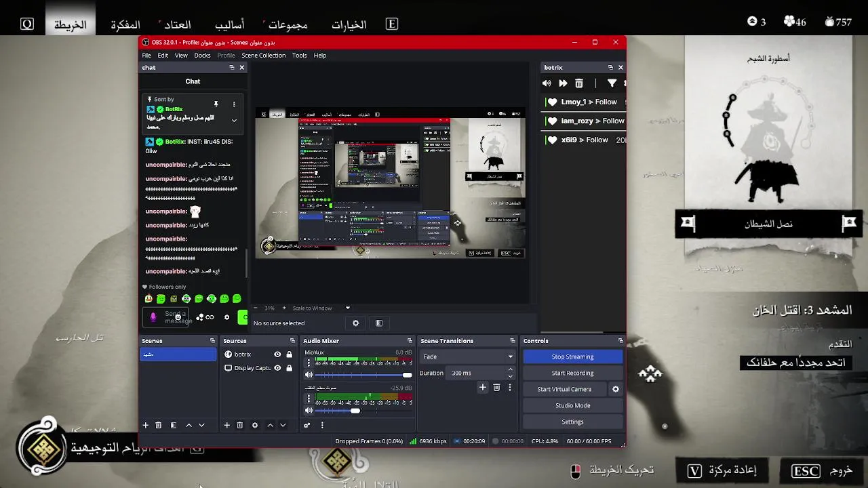
Task: Open the Edit menu in OBS
Action: pyautogui.click(x=163, y=56)
